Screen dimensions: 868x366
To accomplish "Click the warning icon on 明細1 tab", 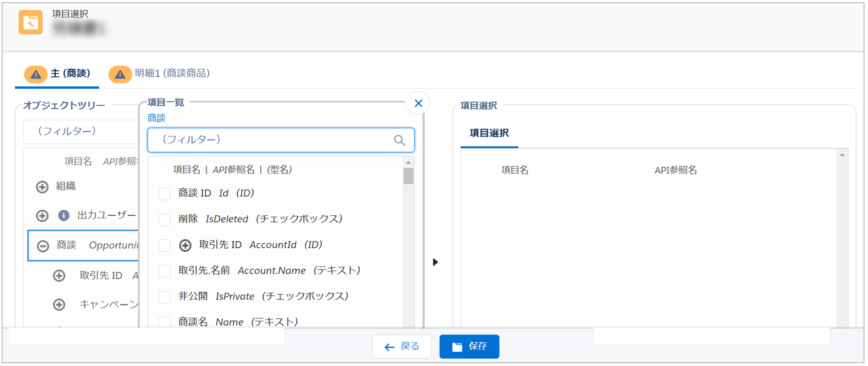I will (120, 74).
